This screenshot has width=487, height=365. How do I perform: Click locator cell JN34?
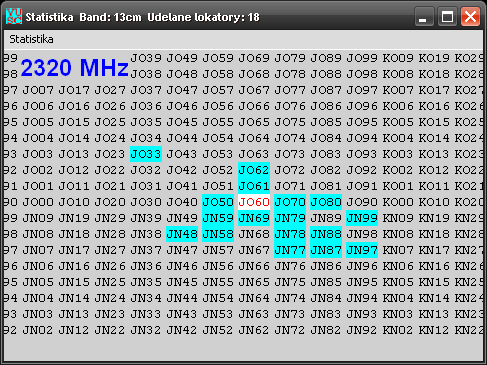(146, 298)
